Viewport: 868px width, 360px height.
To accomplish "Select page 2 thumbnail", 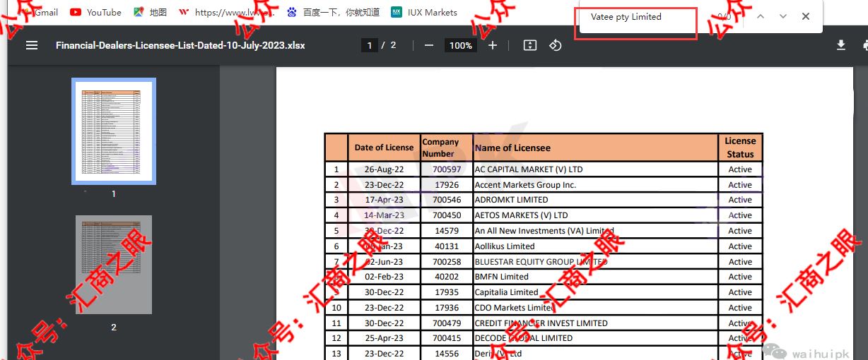I will (114, 265).
